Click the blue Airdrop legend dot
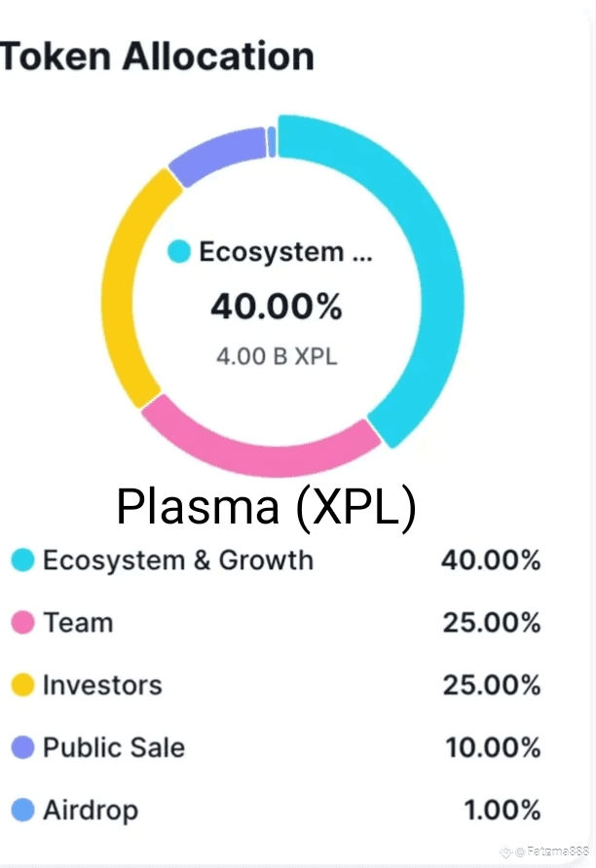The height and width of the screenshot is (868, 596). 22,810
